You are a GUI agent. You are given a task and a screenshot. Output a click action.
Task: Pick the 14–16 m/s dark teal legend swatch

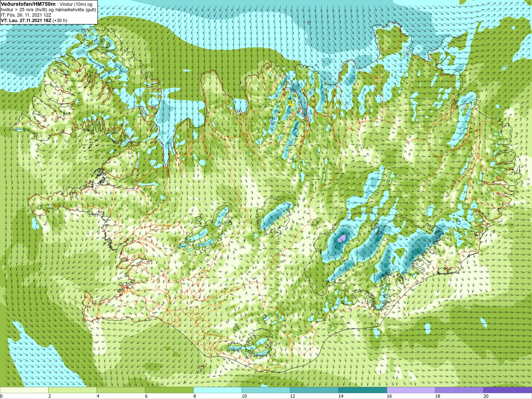(x=362, y=390)
